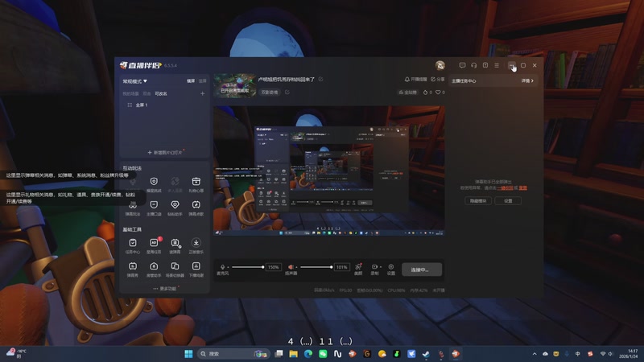The width and height of the screenshot is (644, 362).
Task: Open the 房管助手 tool
Action: click(x=154, y=269)
